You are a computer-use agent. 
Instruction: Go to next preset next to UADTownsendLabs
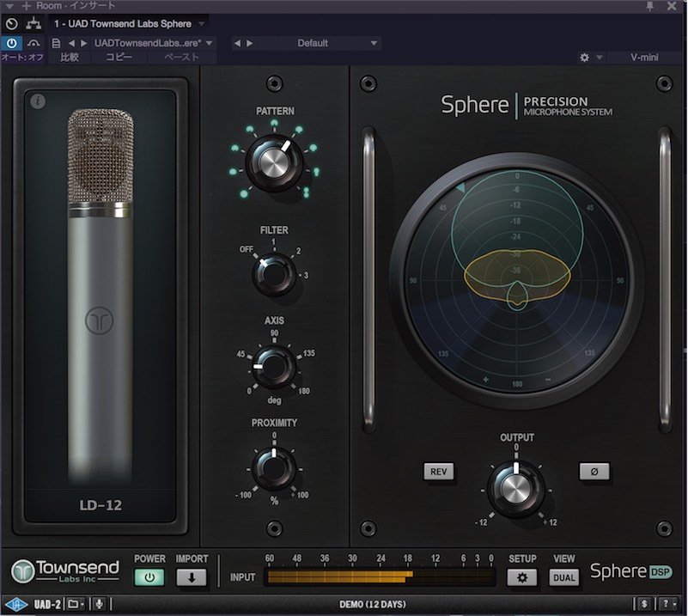[x=83, y=43]
